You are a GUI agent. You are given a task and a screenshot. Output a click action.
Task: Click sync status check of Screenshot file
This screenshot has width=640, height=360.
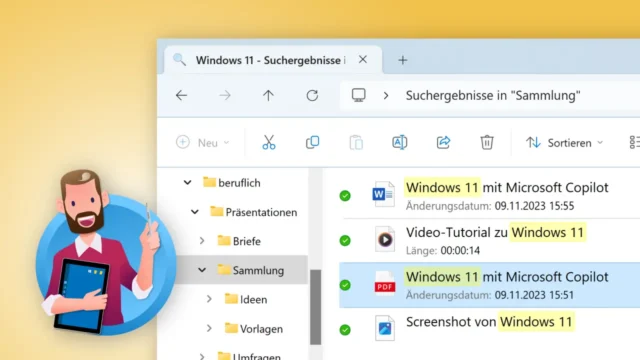tap(345, 329)
